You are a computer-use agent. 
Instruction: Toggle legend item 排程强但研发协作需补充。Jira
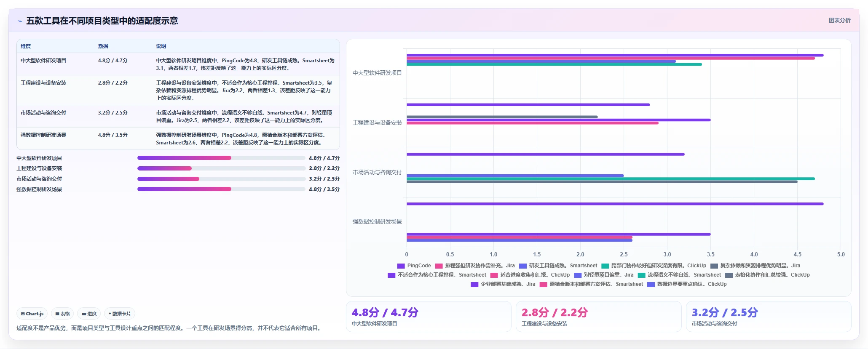click(475, 266)
